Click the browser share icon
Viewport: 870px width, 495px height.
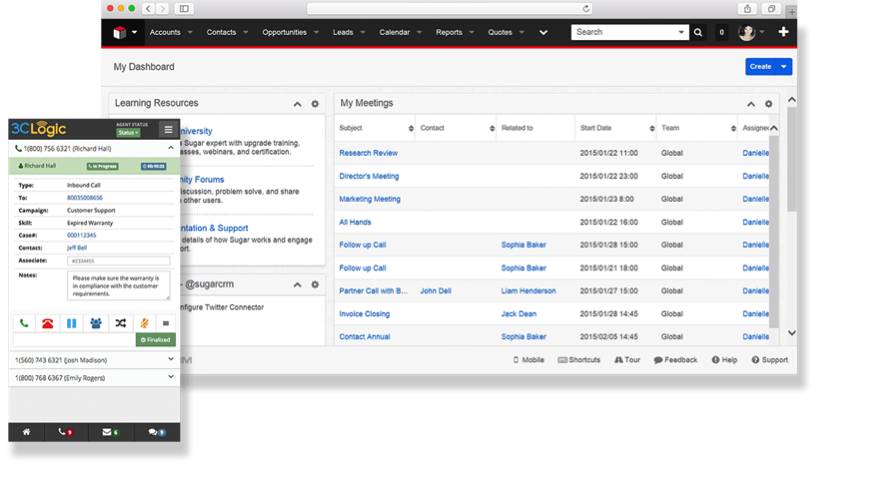tap(747, 9)
